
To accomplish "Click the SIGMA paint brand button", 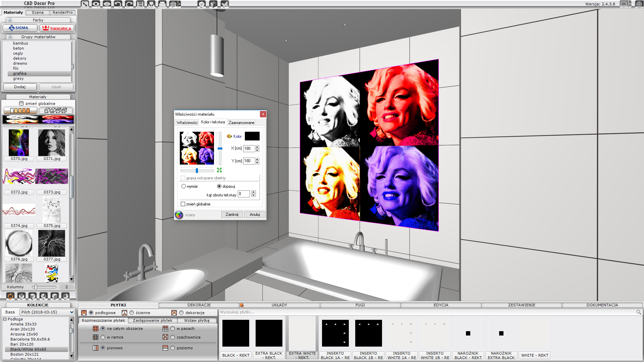I will click(20, 28).
